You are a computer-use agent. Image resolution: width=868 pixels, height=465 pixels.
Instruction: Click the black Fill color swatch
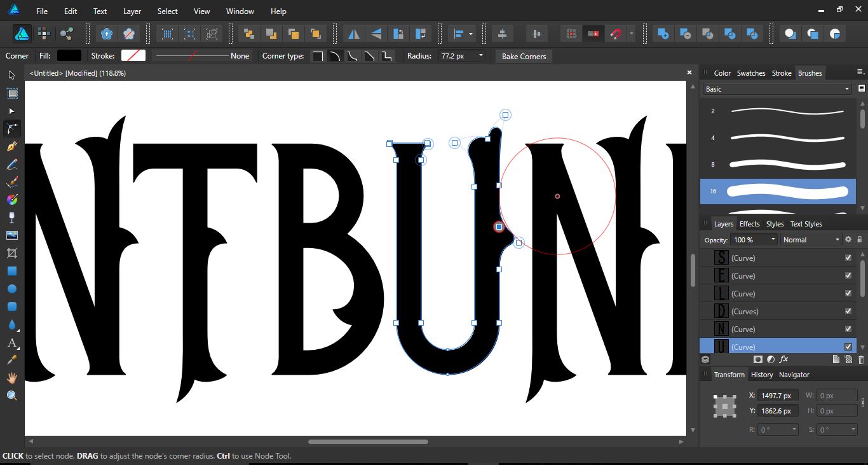[x=69, y=56]
